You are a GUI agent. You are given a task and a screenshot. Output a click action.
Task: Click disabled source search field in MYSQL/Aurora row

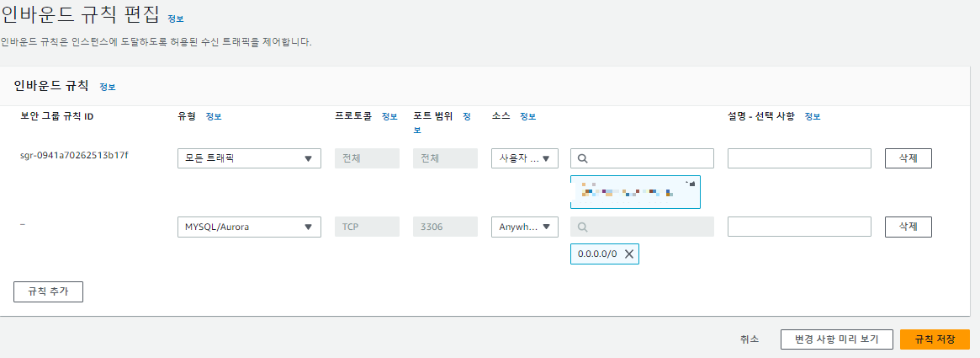point(642,227)
